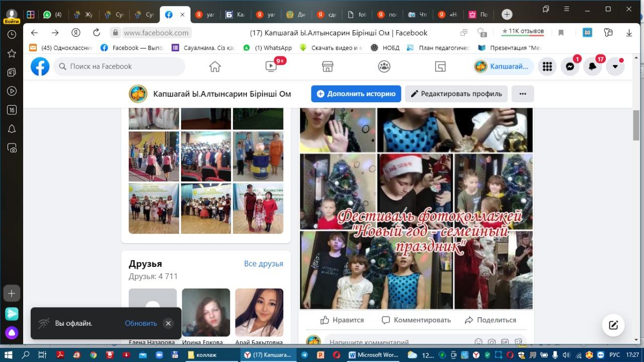Open Facebook Marketplace icon
Viewport: 644px width, 362px height.
pos(328,66)
